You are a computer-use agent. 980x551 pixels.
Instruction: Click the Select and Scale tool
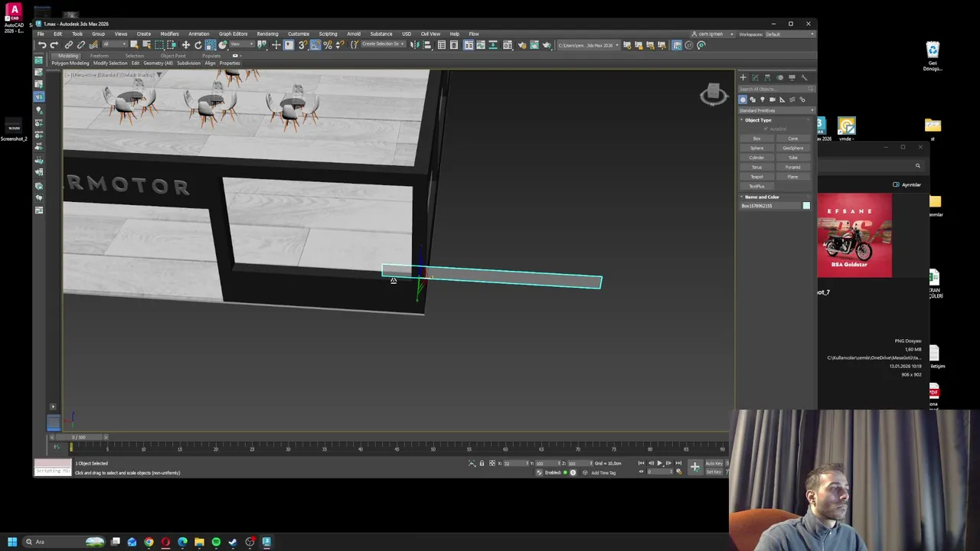pyautogui.click(x=211, y=45)
